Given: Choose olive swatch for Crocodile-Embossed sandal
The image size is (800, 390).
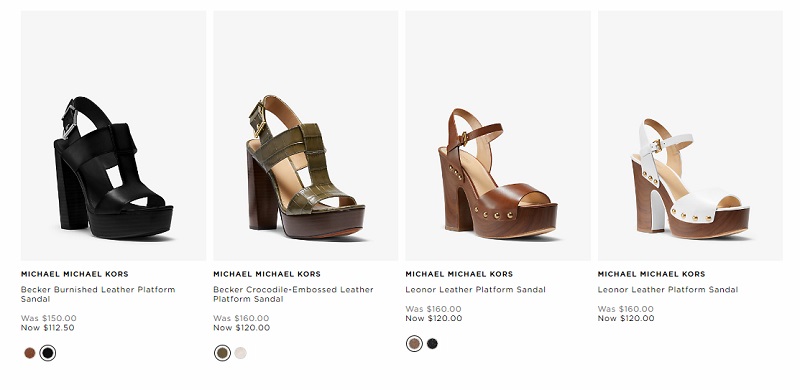Looking at the screenshot, I should [x=222, y=353].
